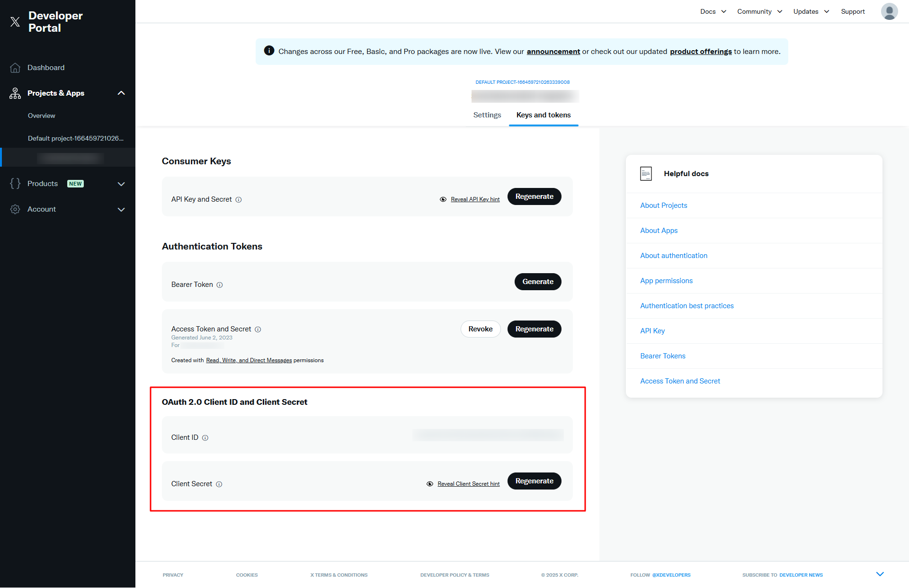909x588 pixels.
Task: Expand the Products section chevron
Action: 121,184
